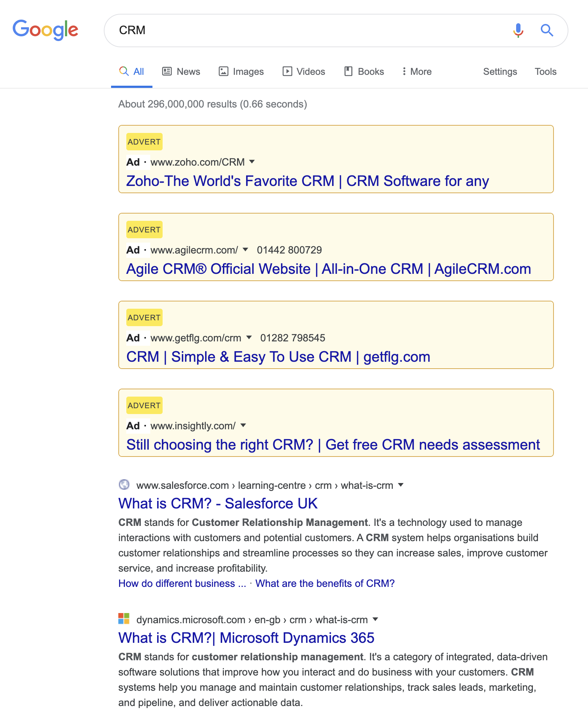Image resolution: width=588 pixels, height=722 pixels.
Task: Click the www.getflg.com/crm ad URL
Action: coord(196,338)
